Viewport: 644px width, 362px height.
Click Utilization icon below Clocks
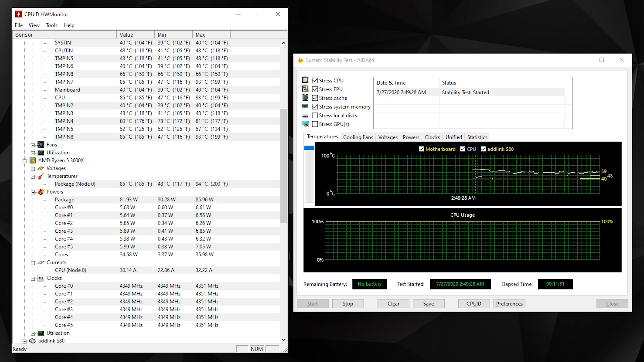41,333
